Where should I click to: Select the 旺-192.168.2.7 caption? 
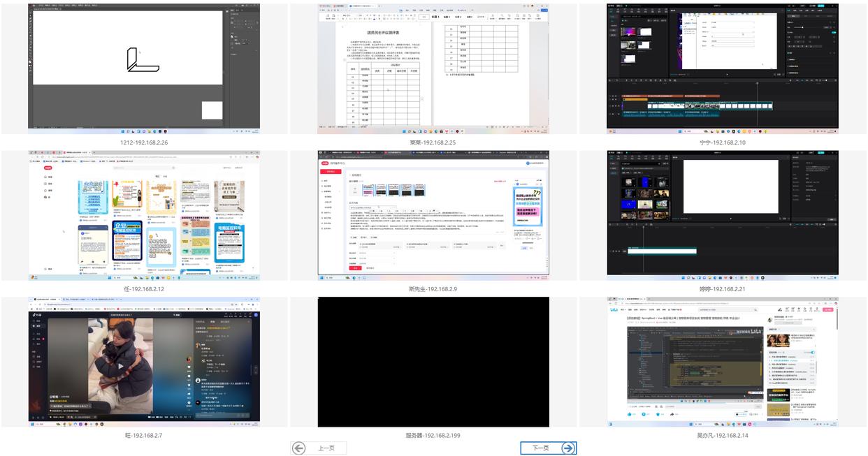tap(144, 435)
